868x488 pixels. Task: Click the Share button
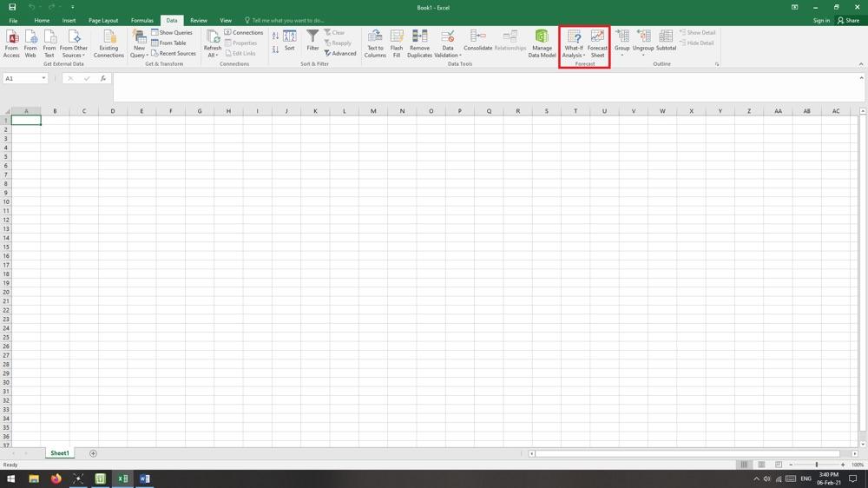point(848,20)
